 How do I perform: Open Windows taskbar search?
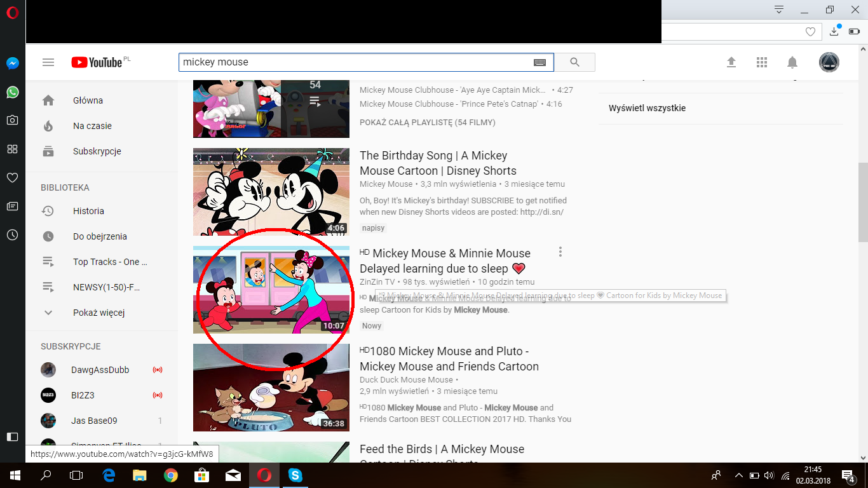pos(46,475)
